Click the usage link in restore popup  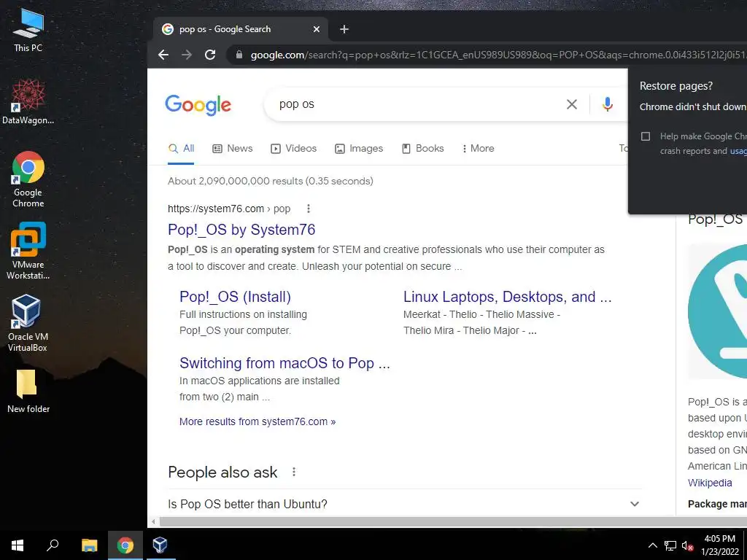[x=738, y=151]
